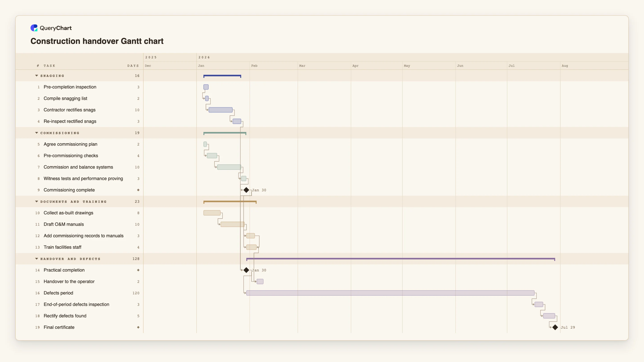
Task: Select the Practical completion milestone diamond on the chart
Action: pos(246,270)
